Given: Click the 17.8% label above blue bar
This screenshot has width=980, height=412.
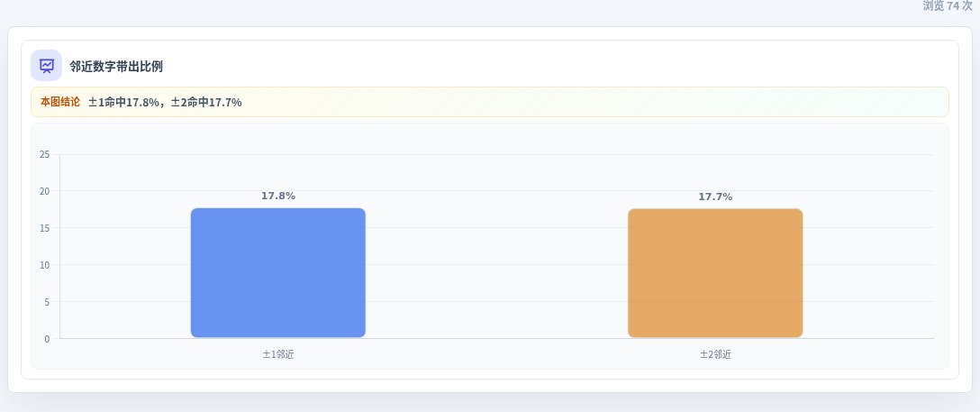Looking at the screenshot, I should [x=278, y=196].
